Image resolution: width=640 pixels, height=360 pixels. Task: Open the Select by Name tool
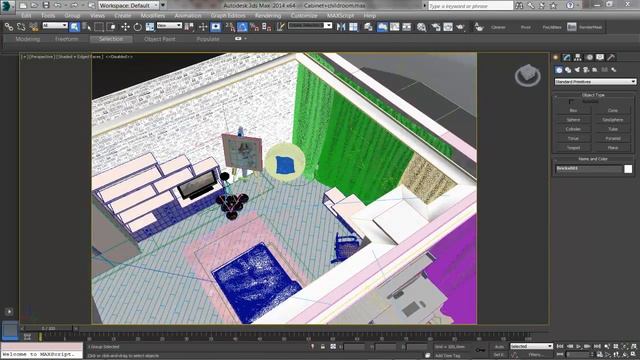point(87,27)
